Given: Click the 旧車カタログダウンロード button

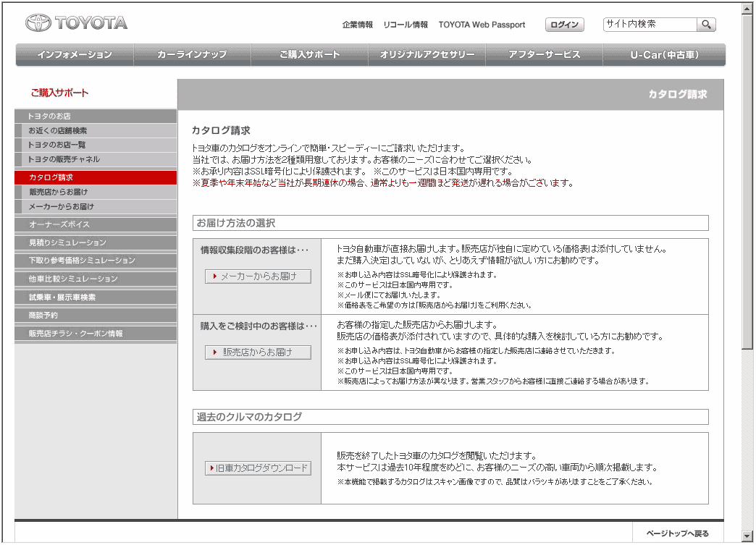Looking at the screenshot, I should coord(258,468).
